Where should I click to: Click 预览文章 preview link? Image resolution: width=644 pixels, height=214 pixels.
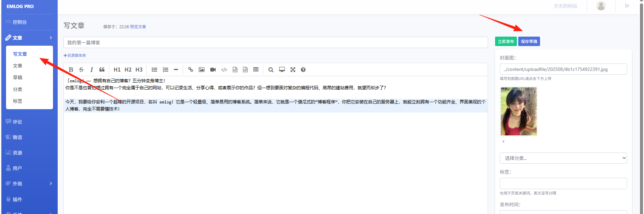pyautogui.click(x=138, y=27)
